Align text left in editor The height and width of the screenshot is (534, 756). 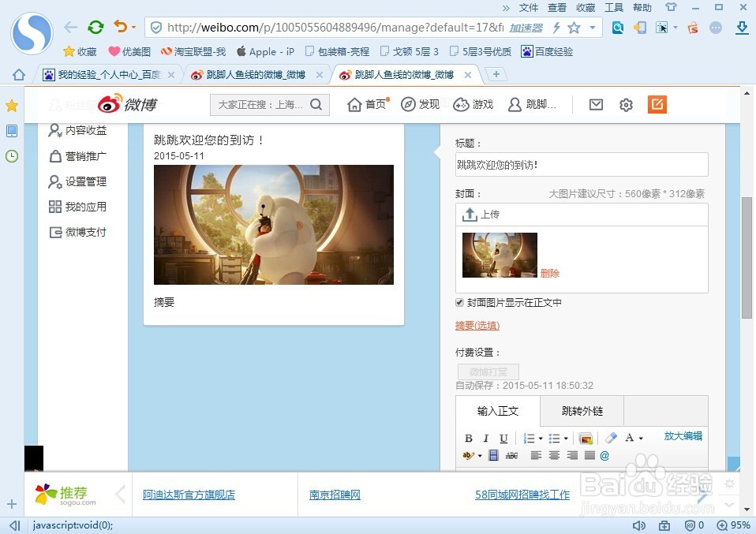pos(536,455)
